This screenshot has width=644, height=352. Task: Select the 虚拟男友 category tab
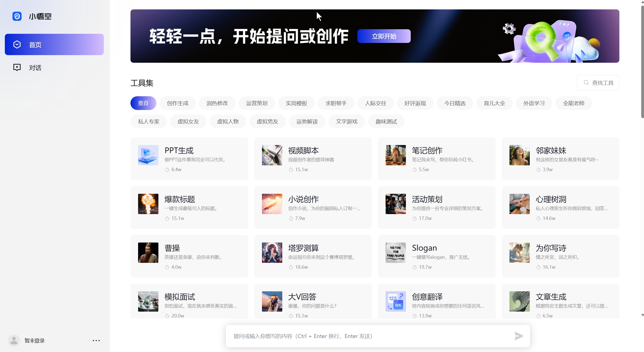click(x=268, y=122)
